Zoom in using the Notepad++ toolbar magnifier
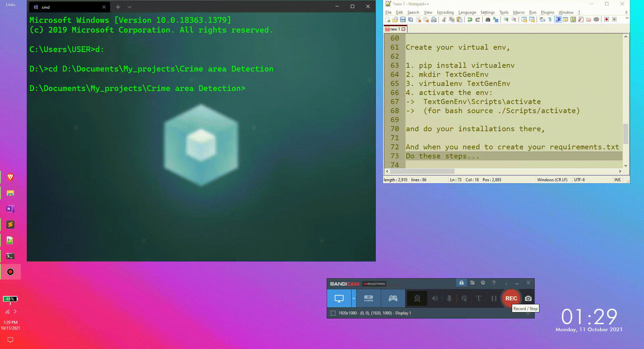Image resolution: width=644 pixels, height=349 pixels. (x=506, y=20)
